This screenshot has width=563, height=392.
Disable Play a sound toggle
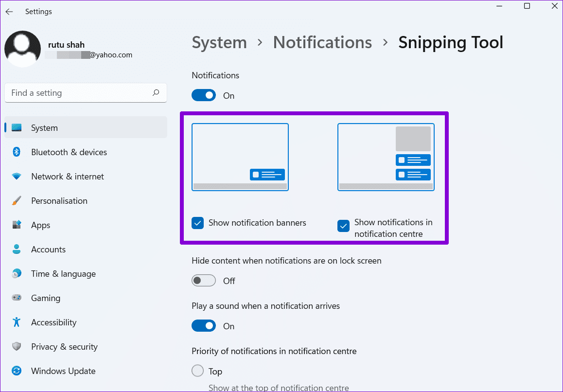(x=204, y=326)
